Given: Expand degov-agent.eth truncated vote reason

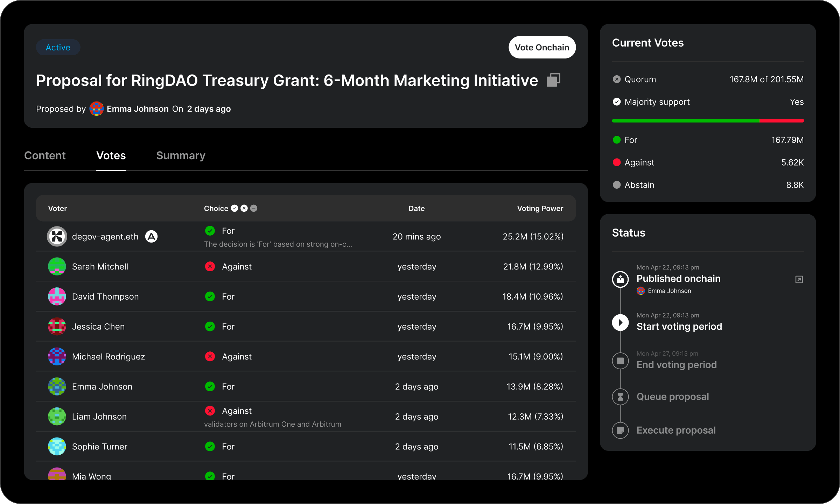Looking at the screenshot, I should pos(278,244).
